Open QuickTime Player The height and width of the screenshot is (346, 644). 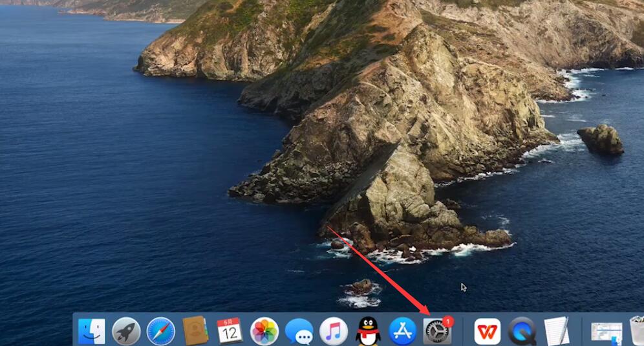tap(522, 331)
